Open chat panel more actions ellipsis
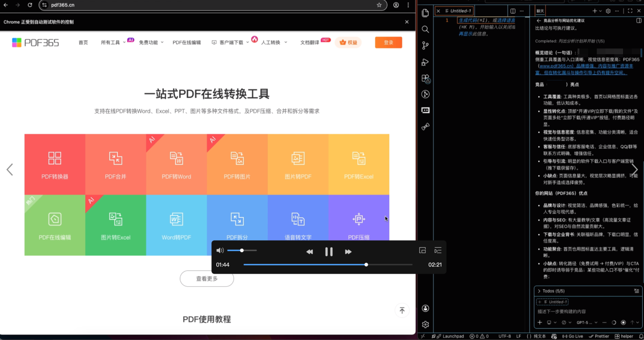The width and height of the screenshot is (644, 340). click(617, 11)
